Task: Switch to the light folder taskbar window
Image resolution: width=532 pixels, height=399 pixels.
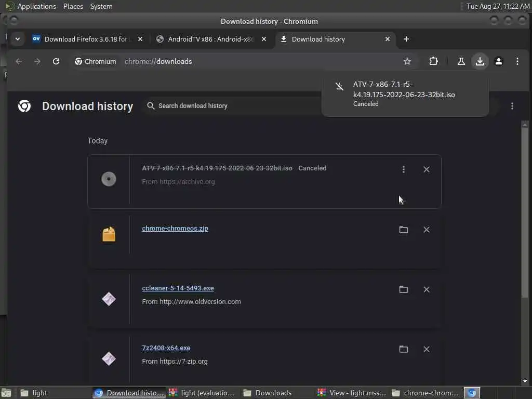Action: tap(54, 393)
